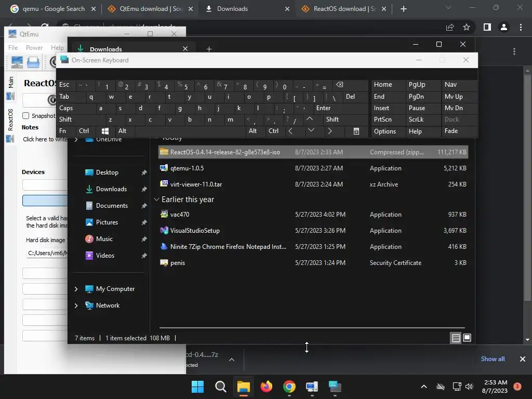Expand the Network tree node
532x399 pixels.
[x=76, y=305]
